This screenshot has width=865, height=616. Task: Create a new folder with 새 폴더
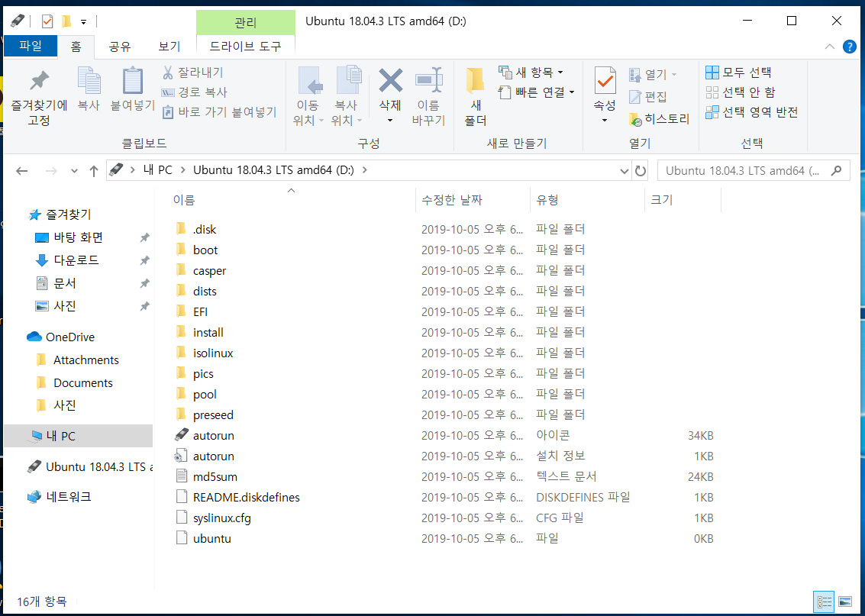coord(475,96)
